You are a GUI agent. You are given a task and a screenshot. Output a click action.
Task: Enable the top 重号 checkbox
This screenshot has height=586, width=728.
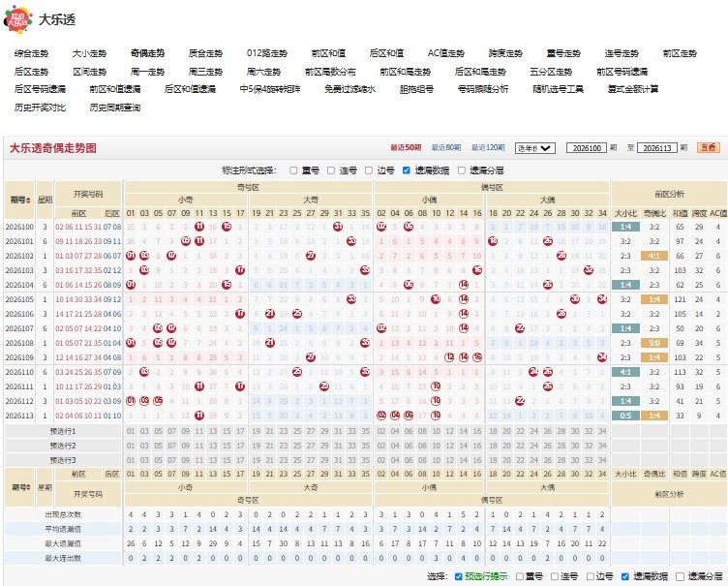[293, 170]
